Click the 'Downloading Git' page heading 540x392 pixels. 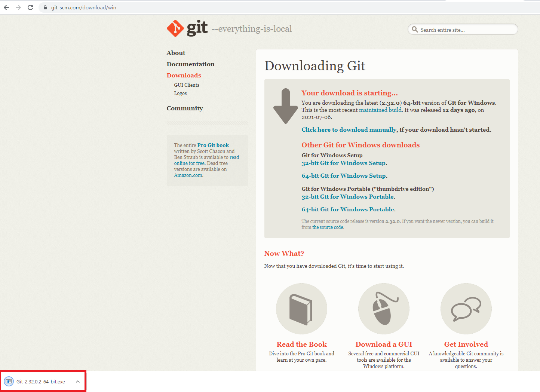click(x=315, y=66)
